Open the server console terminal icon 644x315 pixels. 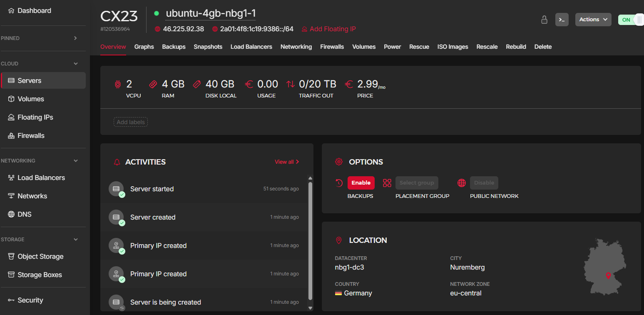click(x=562, y=19)
